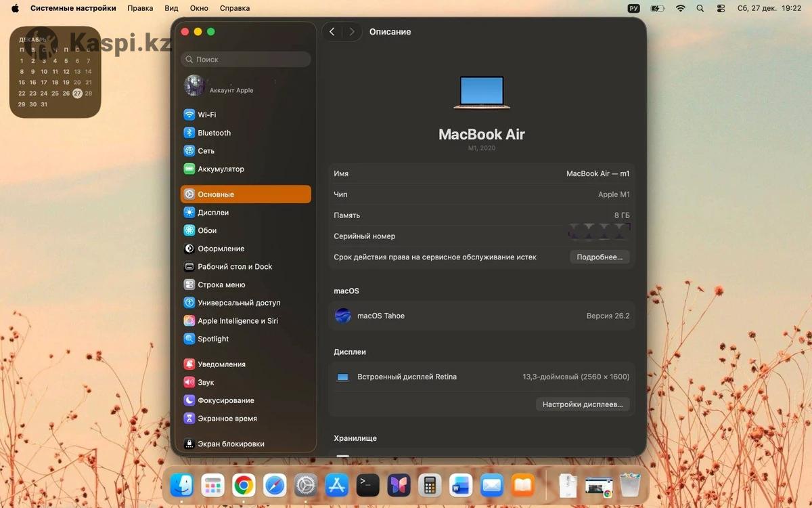
Task: Open Фокусирование focus settings
Action: pyautogui.click(x=225, y=400)
